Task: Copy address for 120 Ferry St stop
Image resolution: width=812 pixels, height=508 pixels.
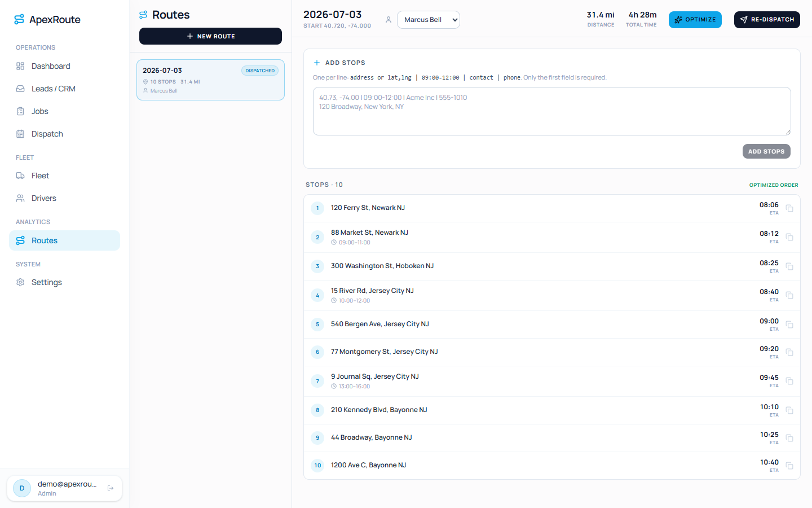Action: [789, 208]
